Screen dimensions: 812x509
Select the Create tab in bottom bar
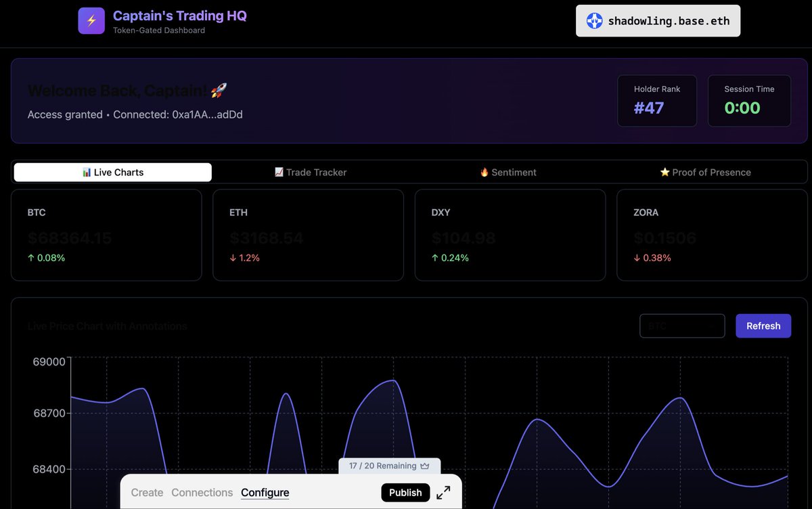(x=147, y=493)
